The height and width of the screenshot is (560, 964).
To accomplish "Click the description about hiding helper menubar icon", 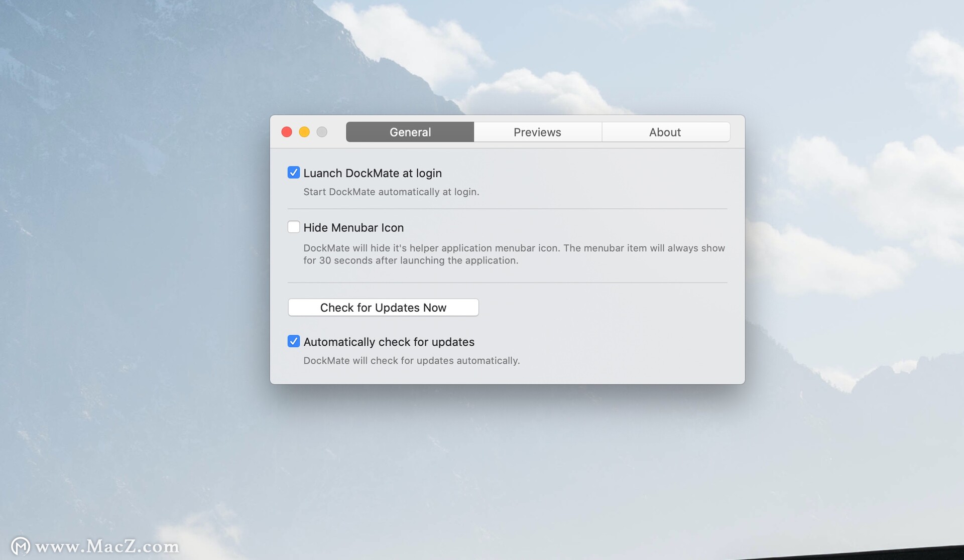I will click(x=514, y=254).
